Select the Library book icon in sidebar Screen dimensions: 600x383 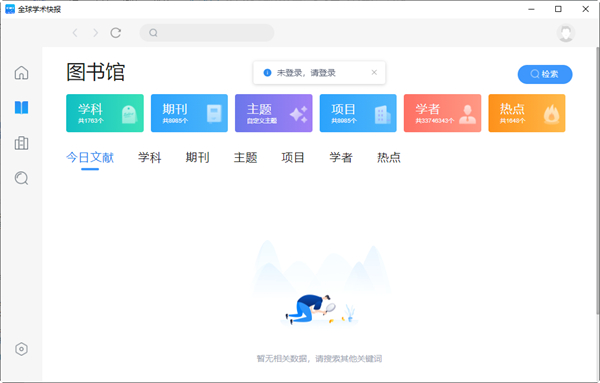pos(21,108)
